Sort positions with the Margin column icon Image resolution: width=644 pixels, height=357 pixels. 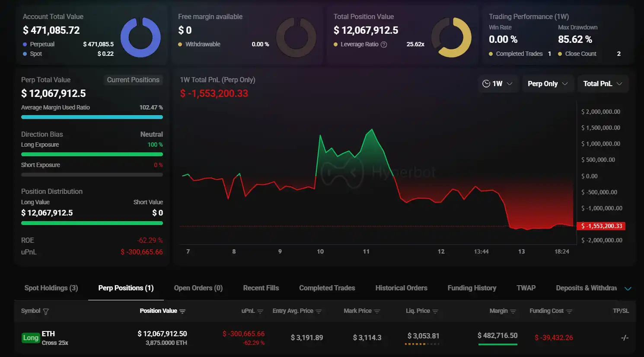click(513, 311)
